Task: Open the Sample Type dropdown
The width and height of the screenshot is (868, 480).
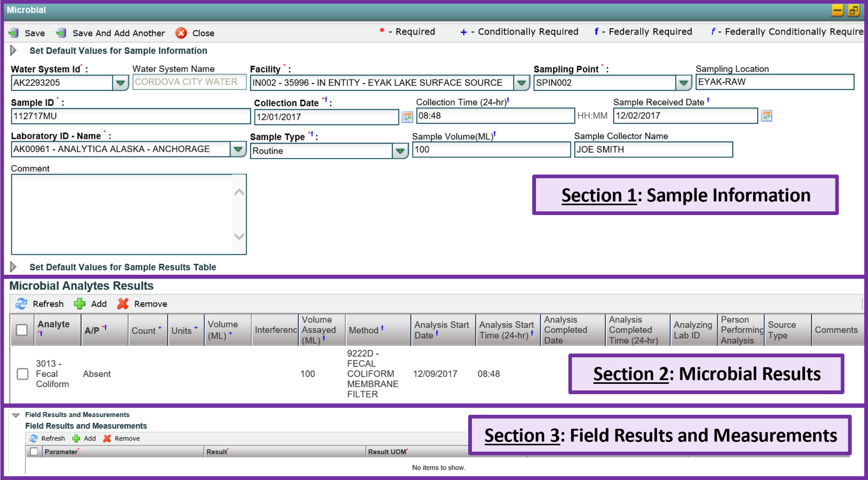Action: click(400, 151)
